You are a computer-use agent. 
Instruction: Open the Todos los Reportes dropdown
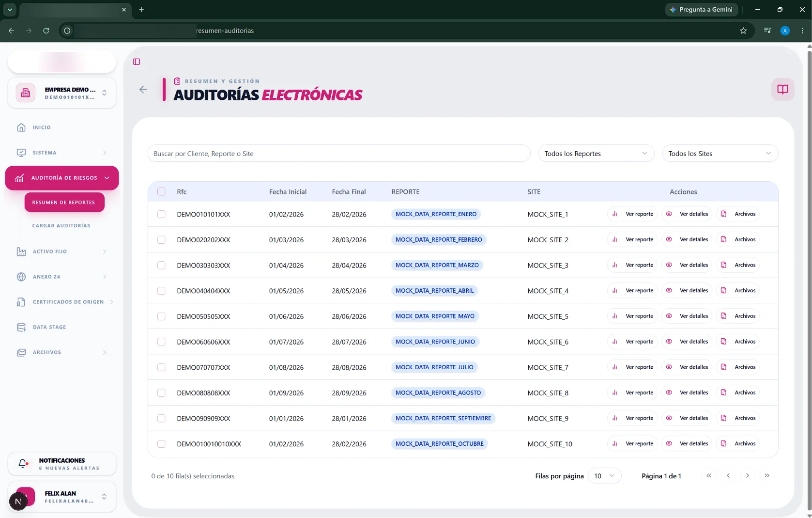tap(596, 154)
